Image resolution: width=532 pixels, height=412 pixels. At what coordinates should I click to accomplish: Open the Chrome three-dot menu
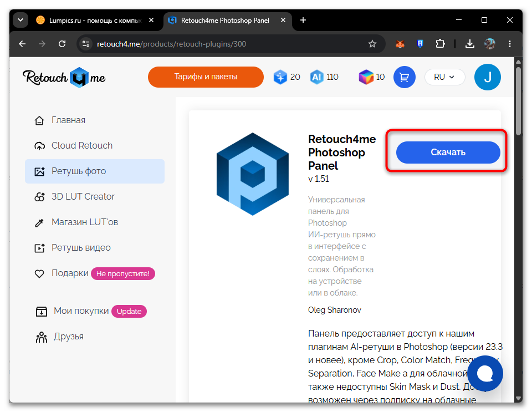coord(510,44)
